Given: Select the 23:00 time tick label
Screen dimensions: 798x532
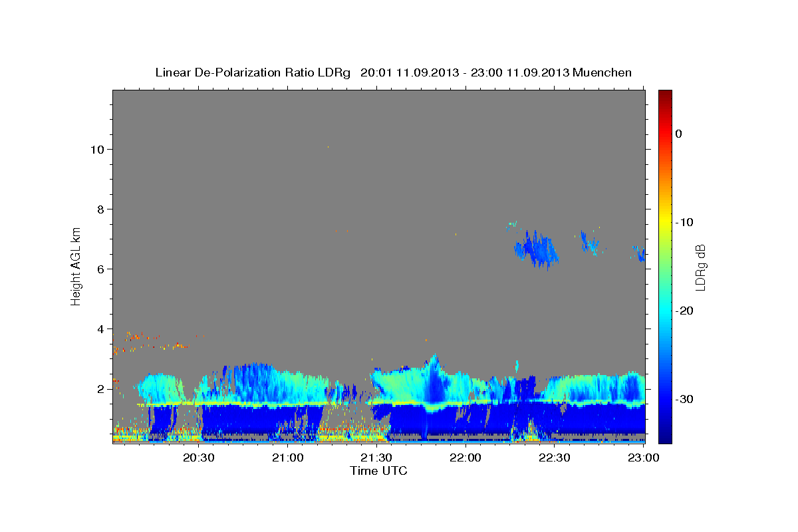Looking at the screenshot, I should (x=644, y=458).
